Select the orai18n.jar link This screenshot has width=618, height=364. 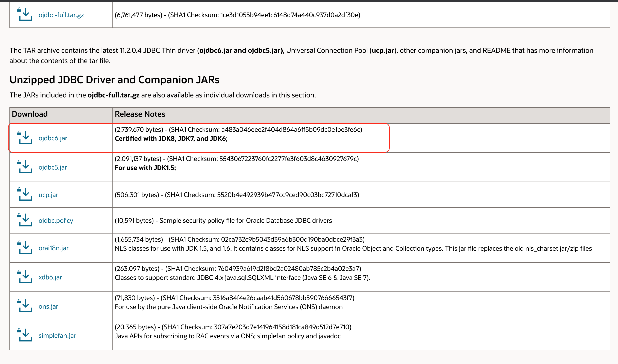(x=53, y=248)
